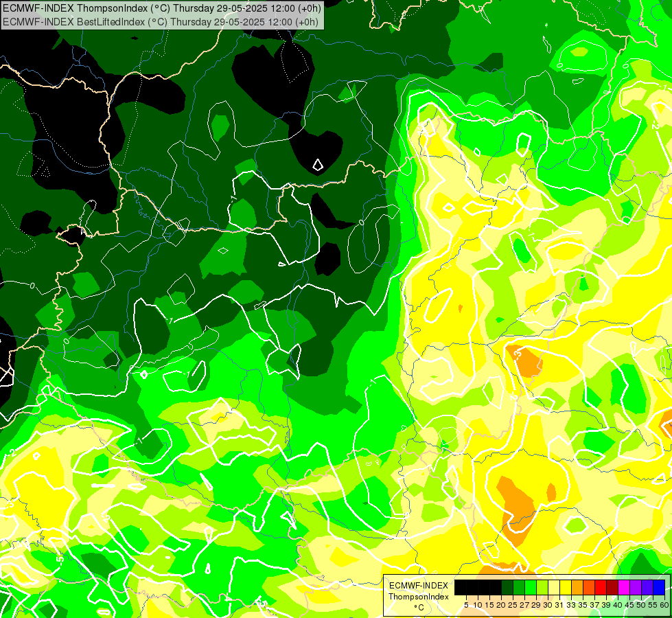This screenshot has width=672, height=618.
Task: Click the legend tick value 10
Action: coord(478,605)
